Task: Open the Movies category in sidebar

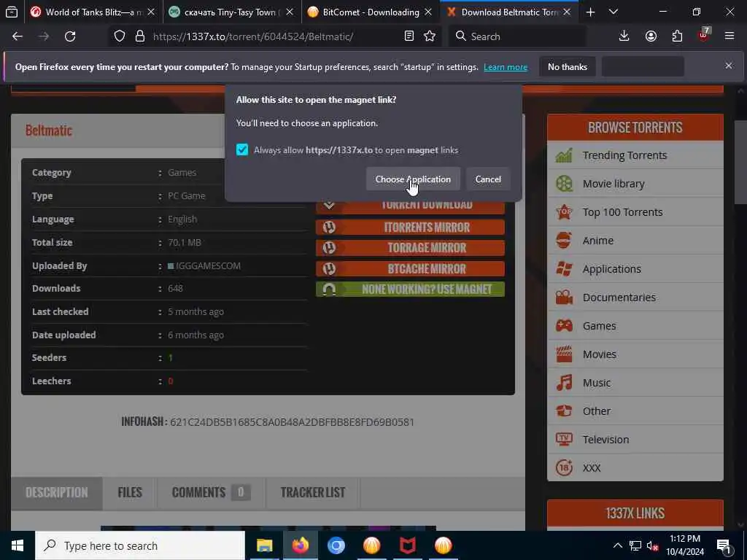Action: pyautogui.click(x=635, y=354)
